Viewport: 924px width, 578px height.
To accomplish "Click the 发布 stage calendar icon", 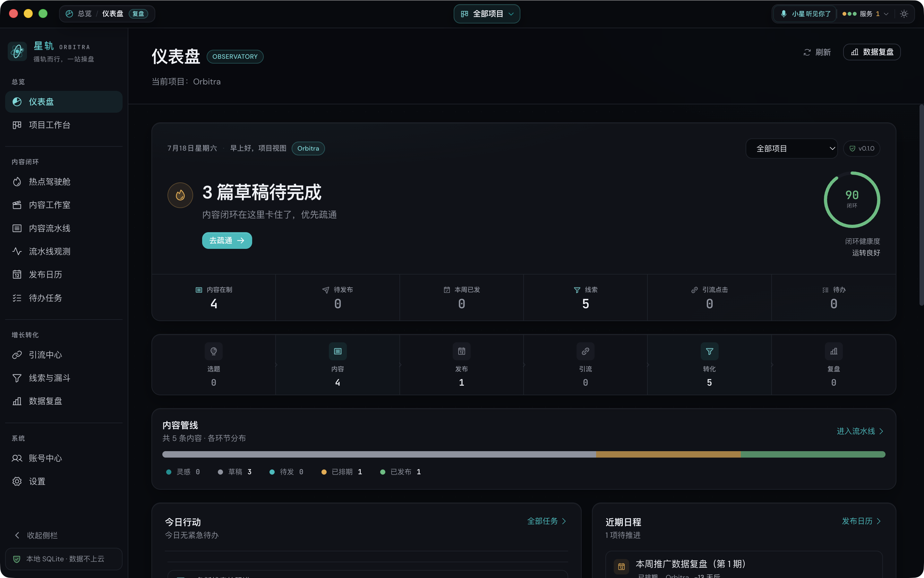I will click(x=462, y=351).
